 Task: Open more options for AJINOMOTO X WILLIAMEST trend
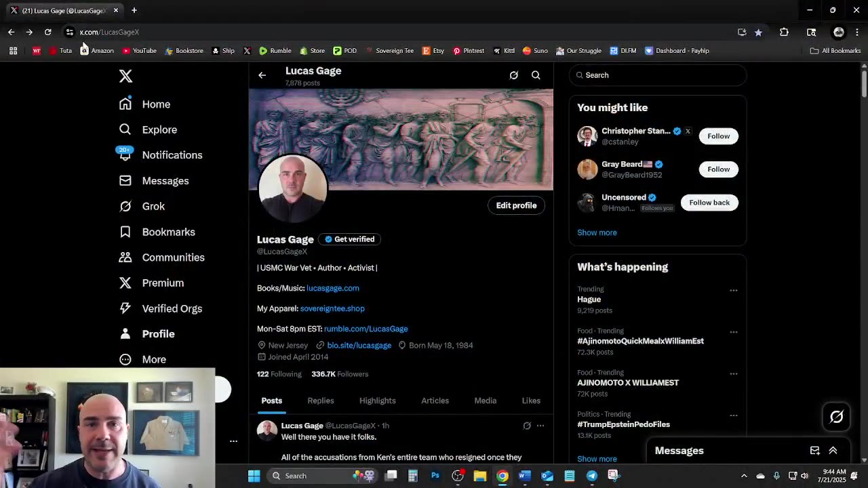[733, 373]
